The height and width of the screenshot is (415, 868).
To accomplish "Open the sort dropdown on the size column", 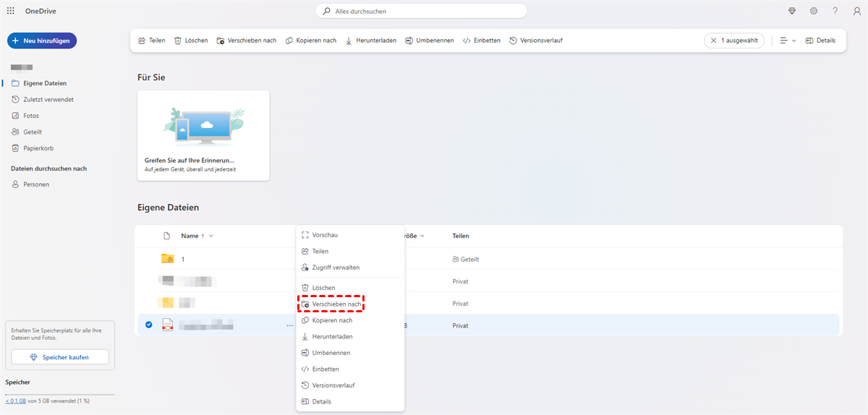I will pyautogui.click(x=422, y=236).
